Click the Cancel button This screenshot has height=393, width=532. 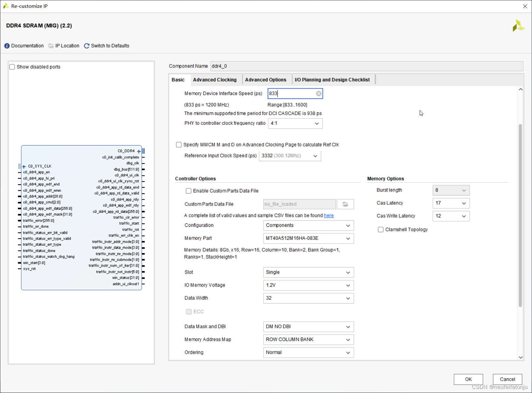pyautogui.click(x=507, y=379)
